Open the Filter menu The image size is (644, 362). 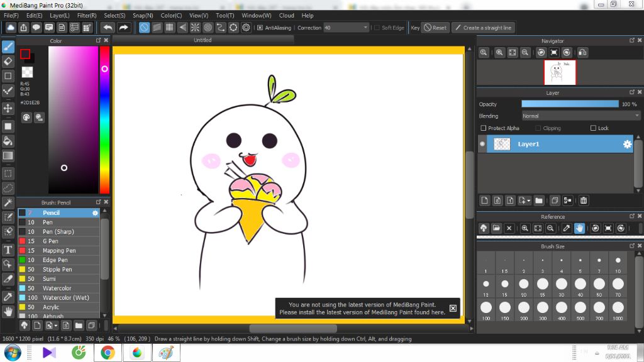pyautogui.click(x=87, y=15)
